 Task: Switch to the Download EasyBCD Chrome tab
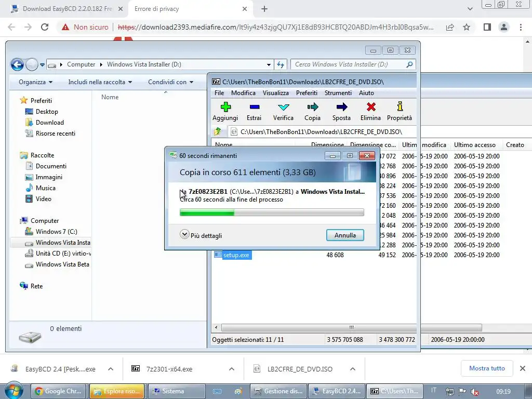[x=67, y=9]
